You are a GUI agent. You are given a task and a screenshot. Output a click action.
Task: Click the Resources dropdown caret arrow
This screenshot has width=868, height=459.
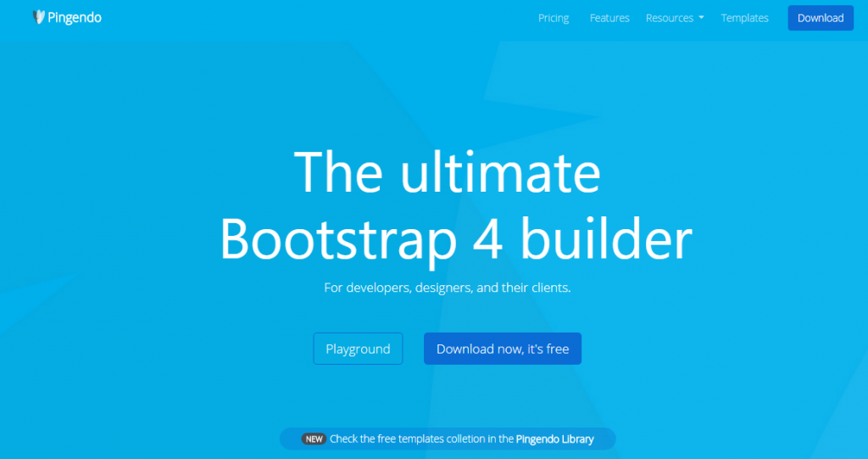click(x=701, y=18)
